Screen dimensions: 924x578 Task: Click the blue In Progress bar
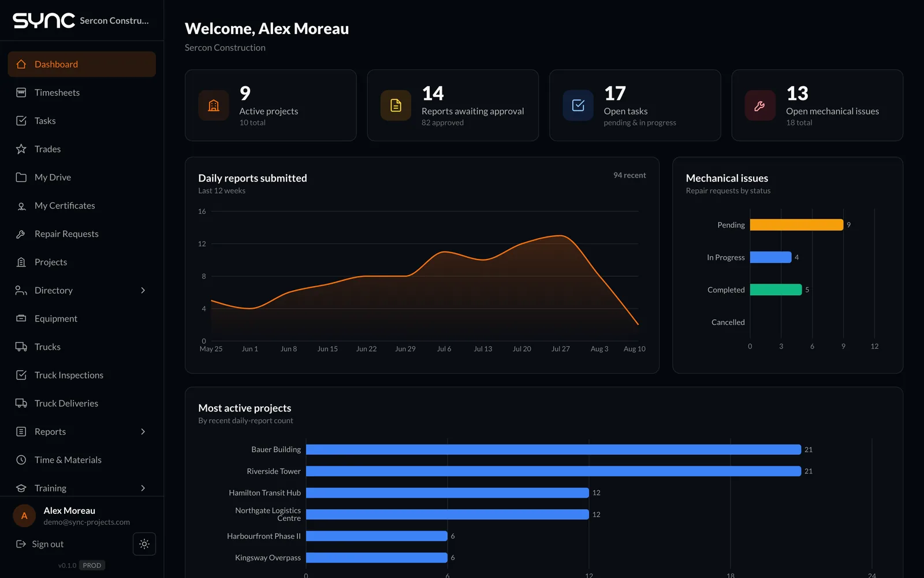click(x=771, y=257)
